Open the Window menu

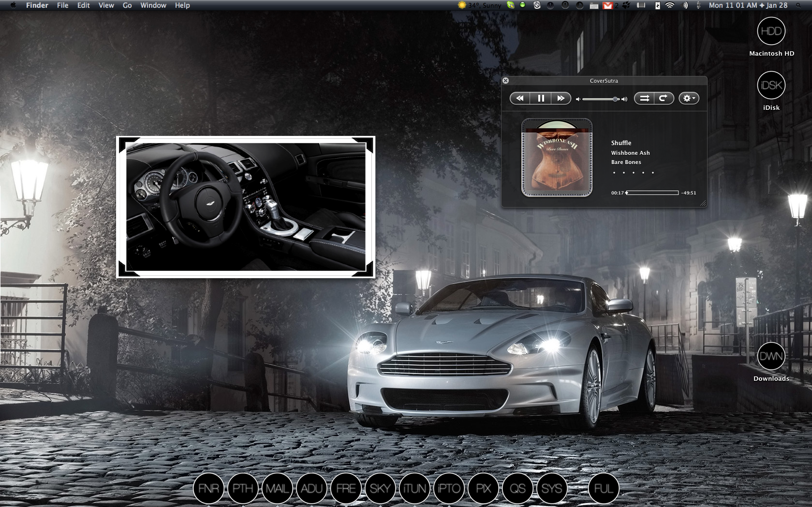(153, 5)
